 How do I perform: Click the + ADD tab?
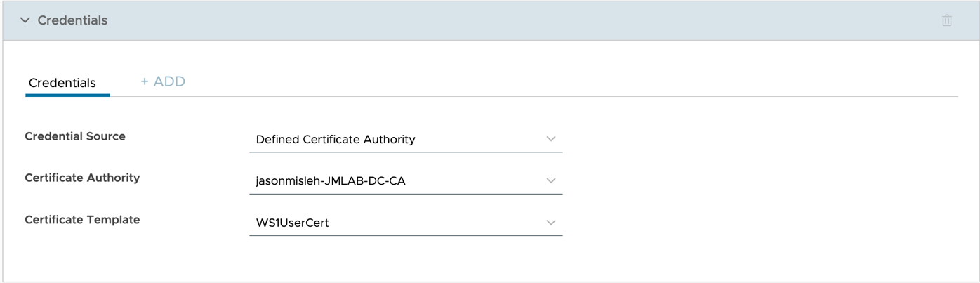tap(163, 81)
